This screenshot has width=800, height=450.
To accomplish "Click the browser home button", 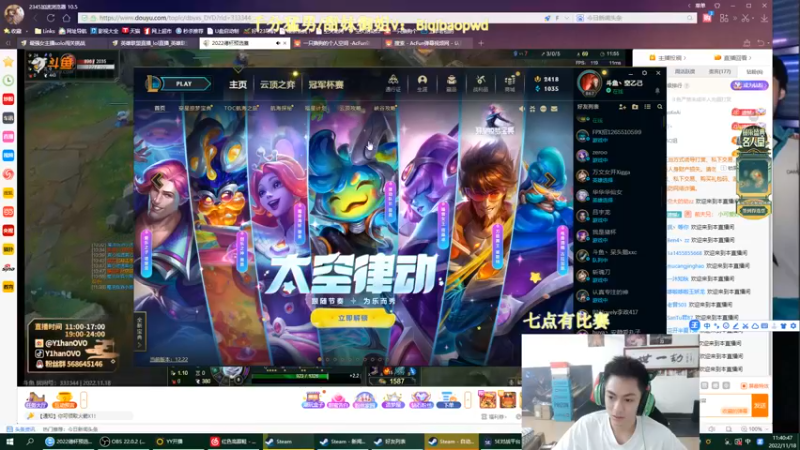I will 66,18.
